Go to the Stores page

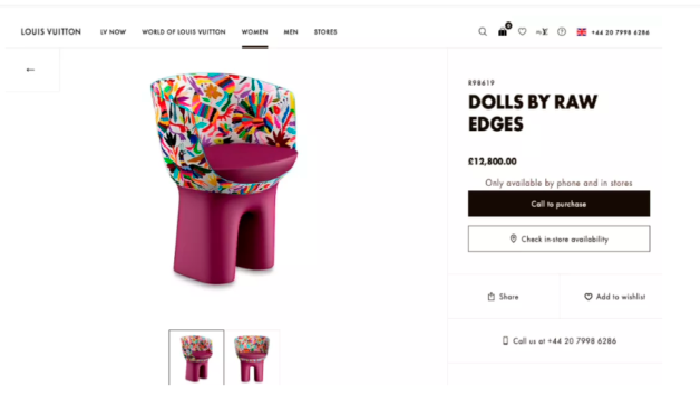(x=325, y=32)
